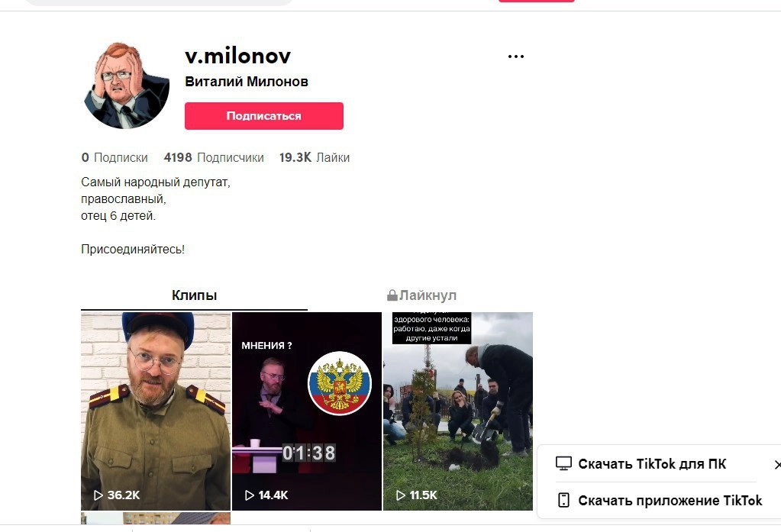Open the tree planting video thumbnail
This screenshot has width=781, height=532.
click(458, 411)
